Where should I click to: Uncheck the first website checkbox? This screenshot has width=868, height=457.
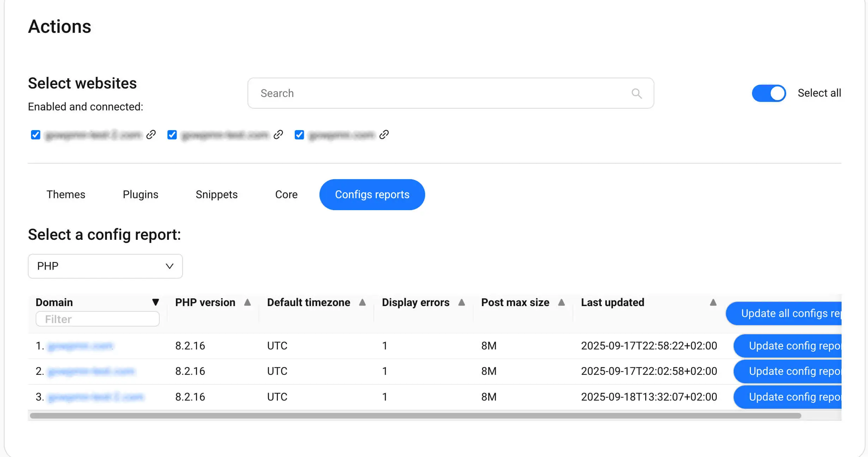coord(36,134)
